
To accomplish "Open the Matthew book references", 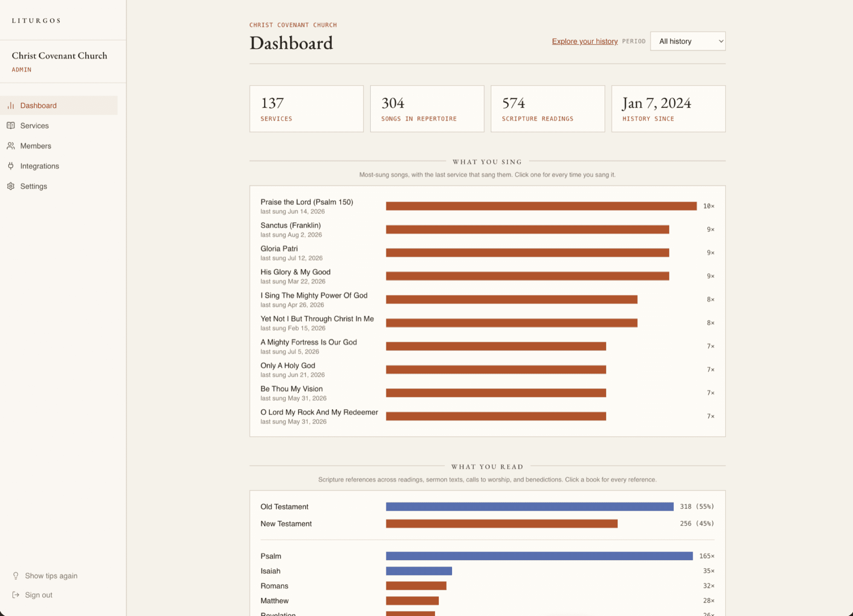I will point(487,601).
